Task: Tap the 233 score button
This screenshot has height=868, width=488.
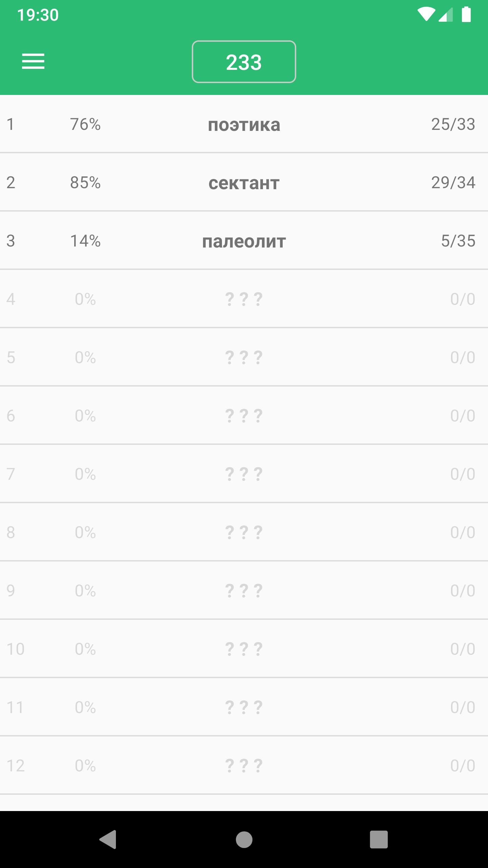Action: (244, 62)
